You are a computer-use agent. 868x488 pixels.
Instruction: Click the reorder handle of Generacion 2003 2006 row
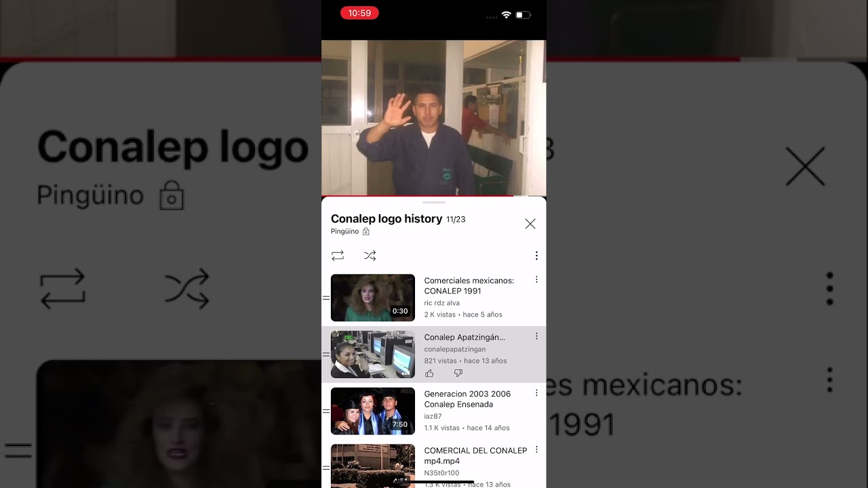pos(326,411)
